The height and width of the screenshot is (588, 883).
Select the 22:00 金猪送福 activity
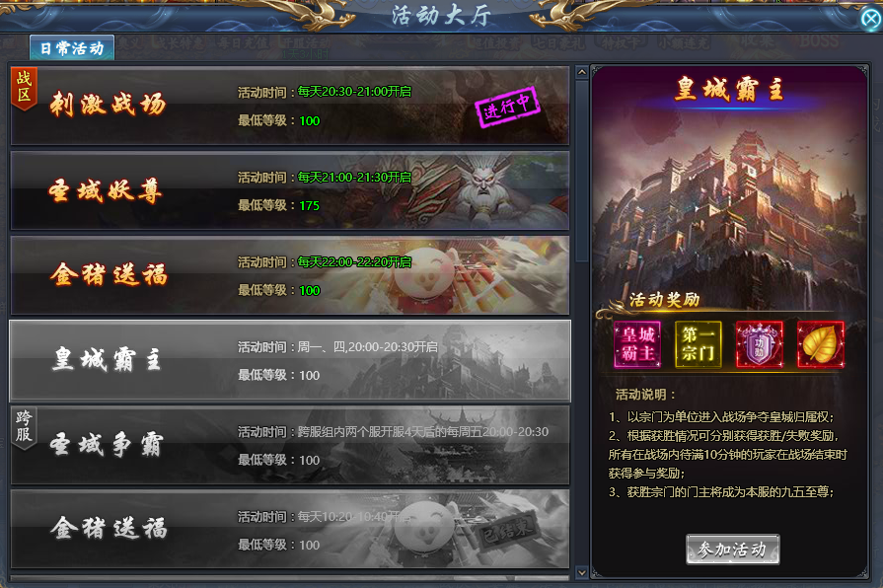289,275
